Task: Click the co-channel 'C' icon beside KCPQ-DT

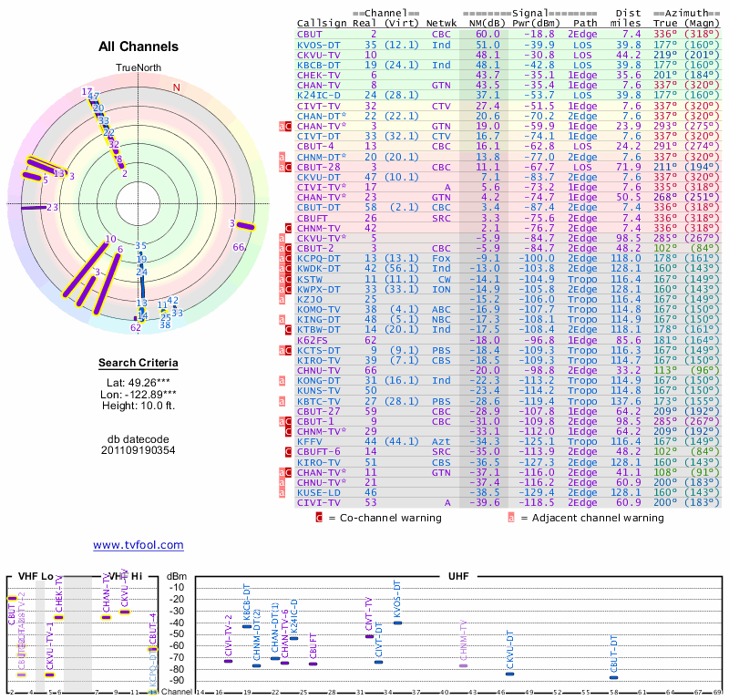Action: 288,259
